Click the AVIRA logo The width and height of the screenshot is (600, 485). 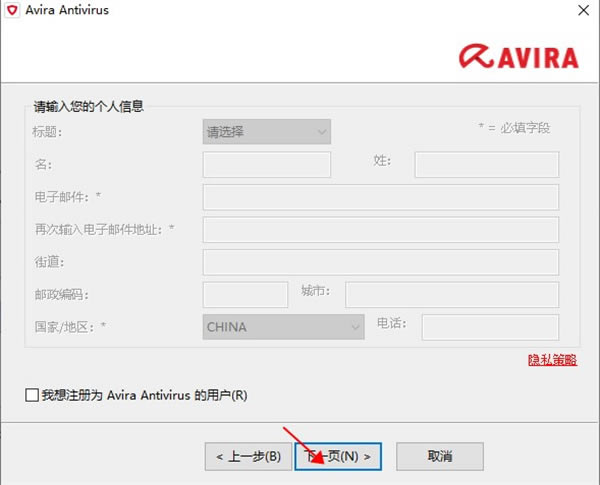click(518, 57)
